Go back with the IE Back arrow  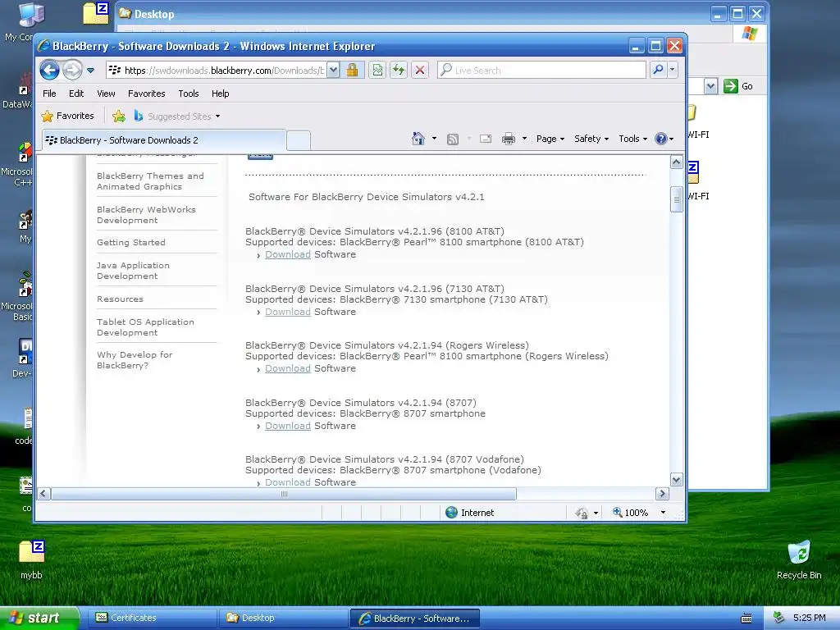click(49, 71)
